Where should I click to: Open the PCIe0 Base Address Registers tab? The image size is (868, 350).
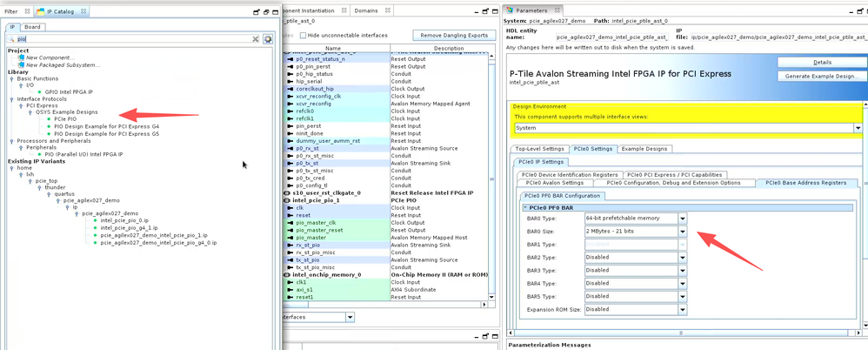tap(806, 183)
